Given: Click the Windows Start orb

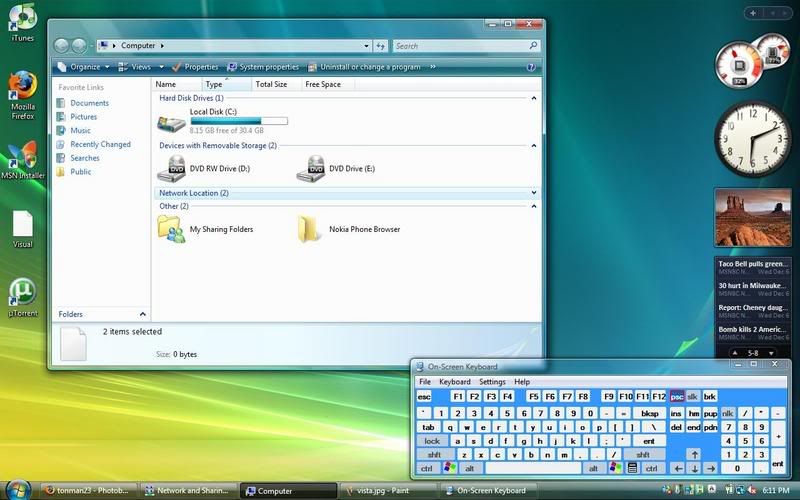Looking at the screenshot, I should click(x=19, y=490).
